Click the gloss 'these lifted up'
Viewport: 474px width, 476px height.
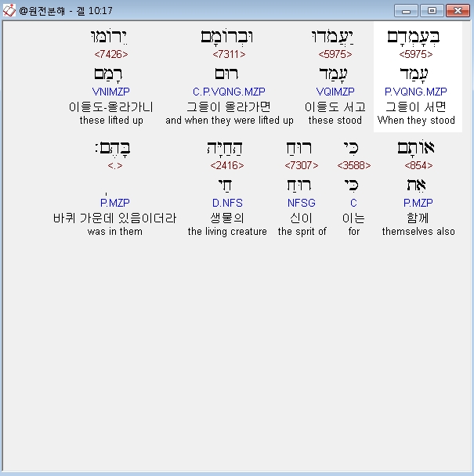coord(111,121)
